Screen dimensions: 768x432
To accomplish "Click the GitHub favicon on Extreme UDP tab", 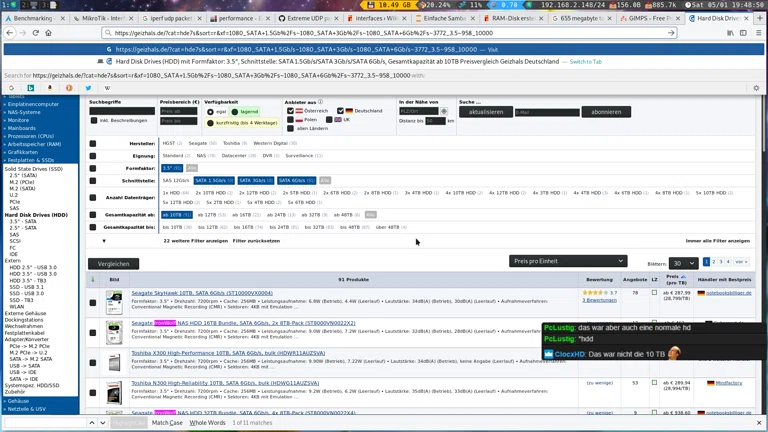I will point(281,18).
